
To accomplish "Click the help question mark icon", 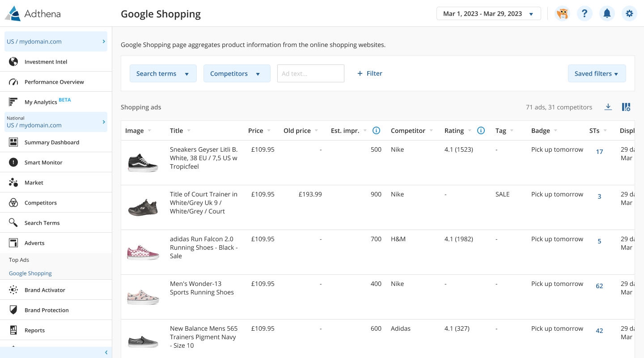I will (585, 13).
